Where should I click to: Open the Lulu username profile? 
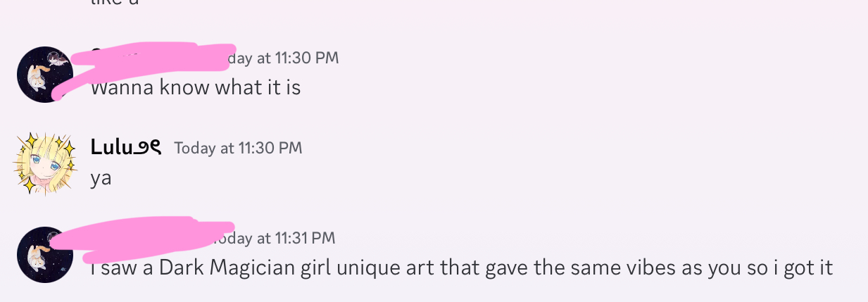tap(112, 147)
